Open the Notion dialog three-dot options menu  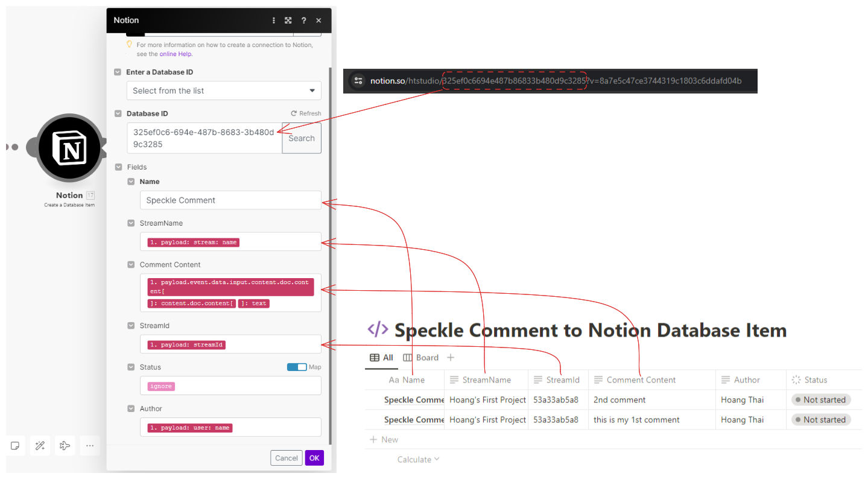274,21
